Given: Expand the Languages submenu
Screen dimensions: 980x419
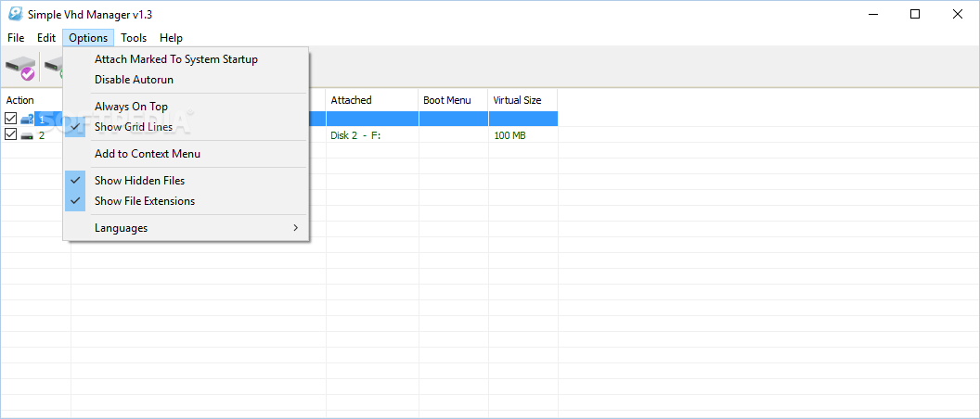Looking at the screenshot, I should pos(186,228).
